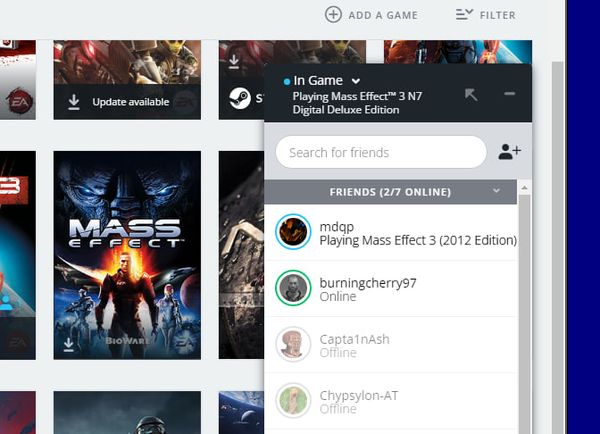Collapse the Friends (2/7 Online) section

click(x=496, y=191)
